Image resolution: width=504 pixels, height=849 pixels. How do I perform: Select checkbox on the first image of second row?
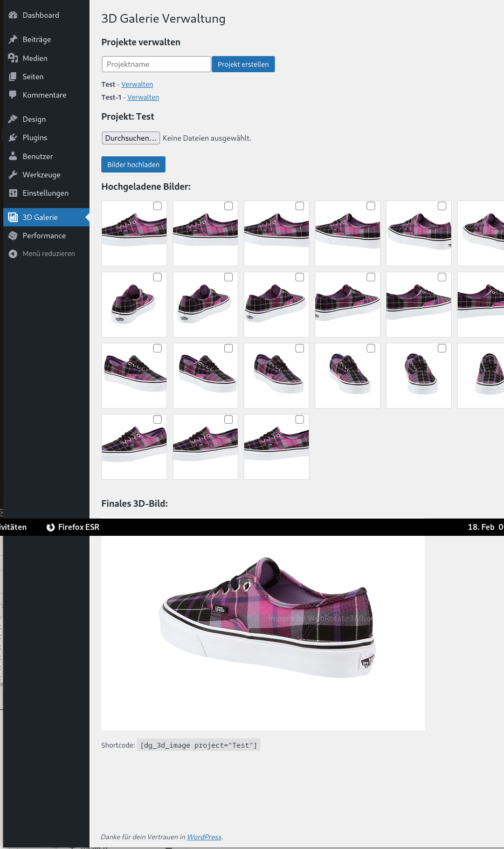click(157, 277)
